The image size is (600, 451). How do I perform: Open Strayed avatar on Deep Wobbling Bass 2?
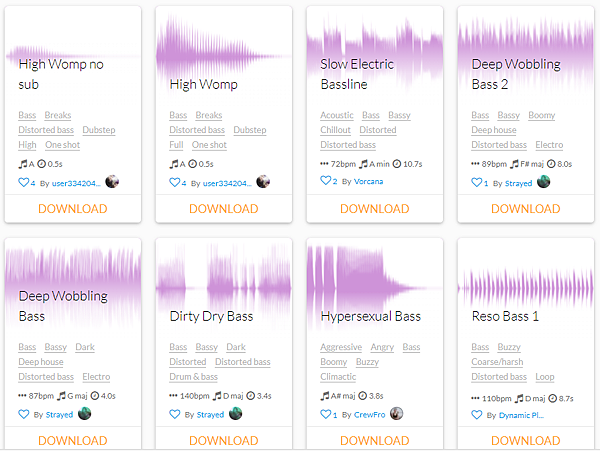click(x=544, y=181)
